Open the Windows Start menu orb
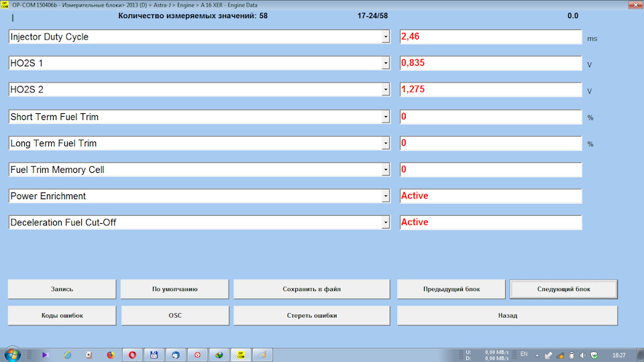 click(x=12, y=354)
